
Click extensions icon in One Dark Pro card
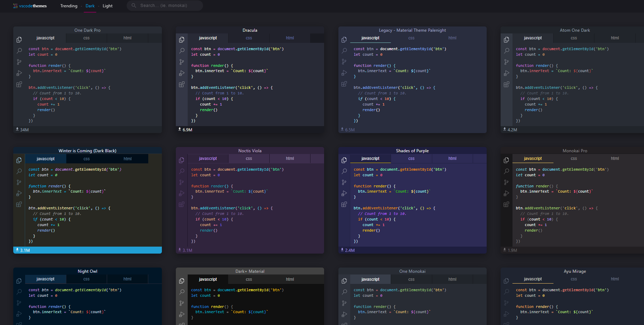[x=19, y=84]
